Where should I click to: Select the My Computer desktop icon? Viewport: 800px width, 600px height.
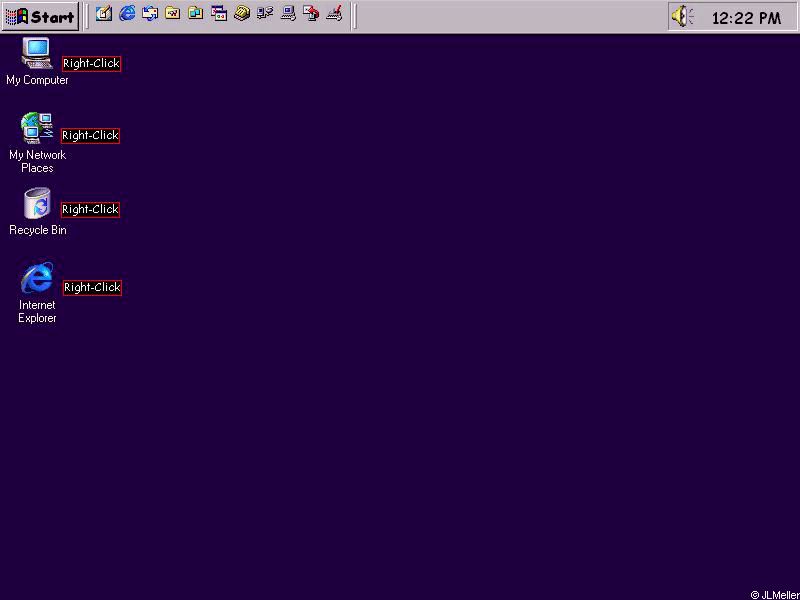pos(37,61)
